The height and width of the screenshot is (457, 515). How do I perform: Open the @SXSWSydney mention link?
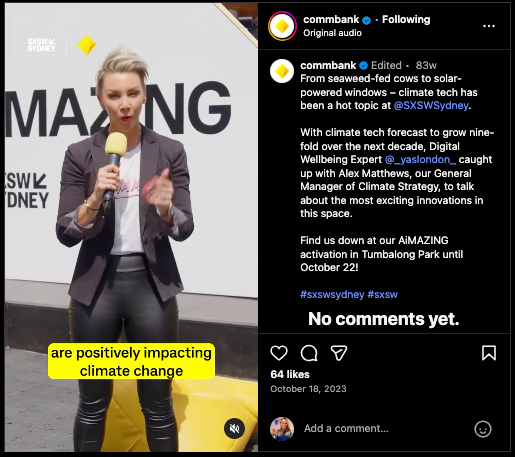tap(431, 106)
